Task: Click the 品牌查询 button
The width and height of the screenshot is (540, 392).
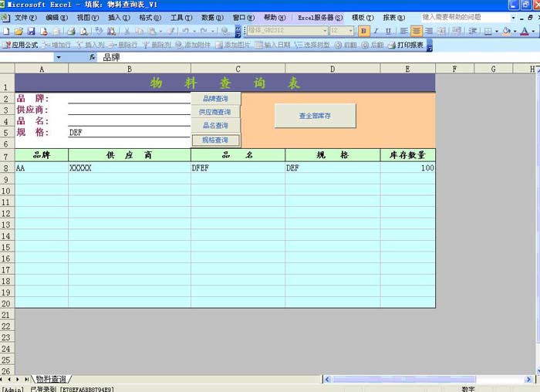Action: (x=215, y=99)
